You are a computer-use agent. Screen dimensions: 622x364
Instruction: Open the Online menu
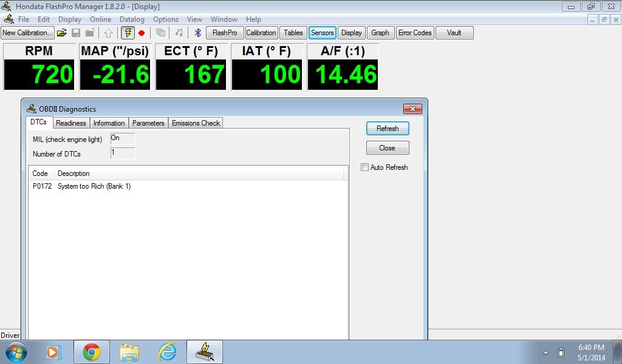(x=101, y=19)
